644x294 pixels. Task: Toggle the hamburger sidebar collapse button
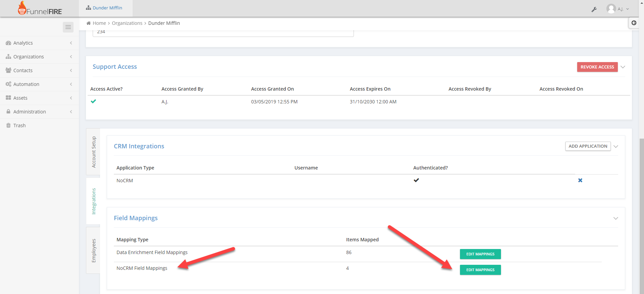[x=68, y=27]
